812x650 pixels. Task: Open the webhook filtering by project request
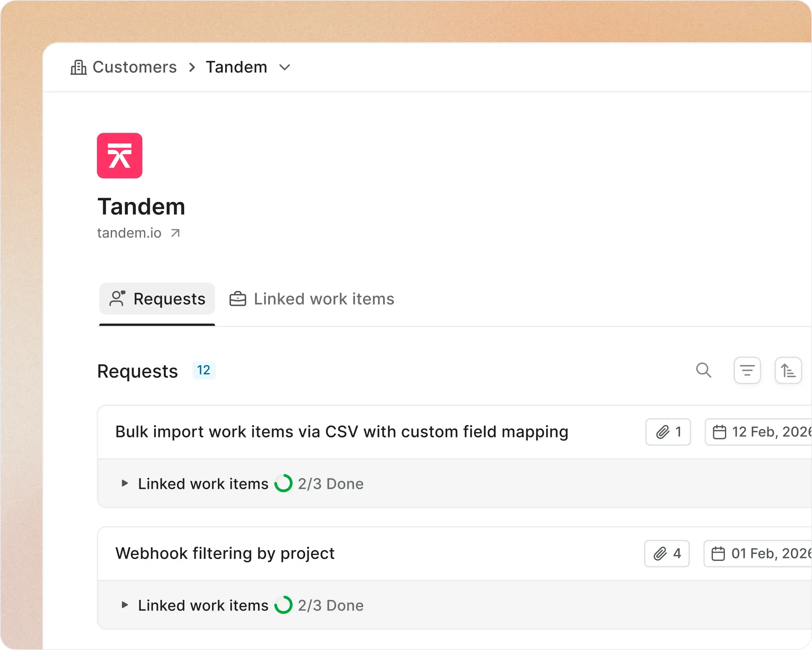[x=224, y=553]
